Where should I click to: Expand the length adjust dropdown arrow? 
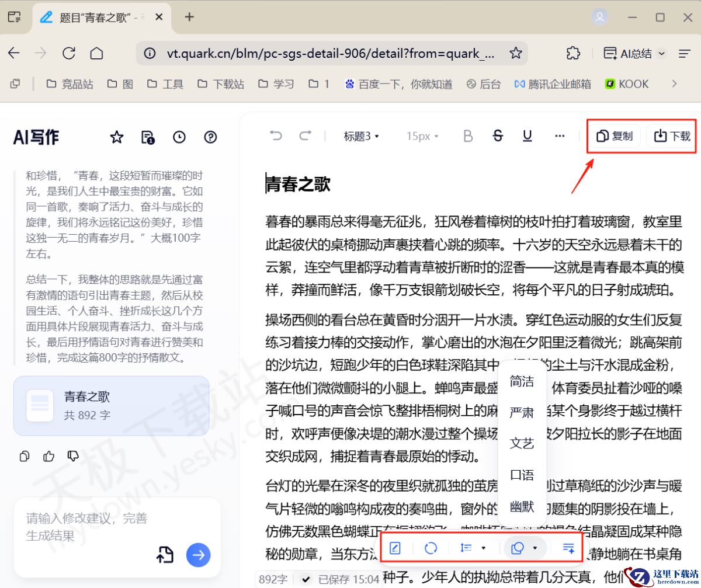point(483,548)
